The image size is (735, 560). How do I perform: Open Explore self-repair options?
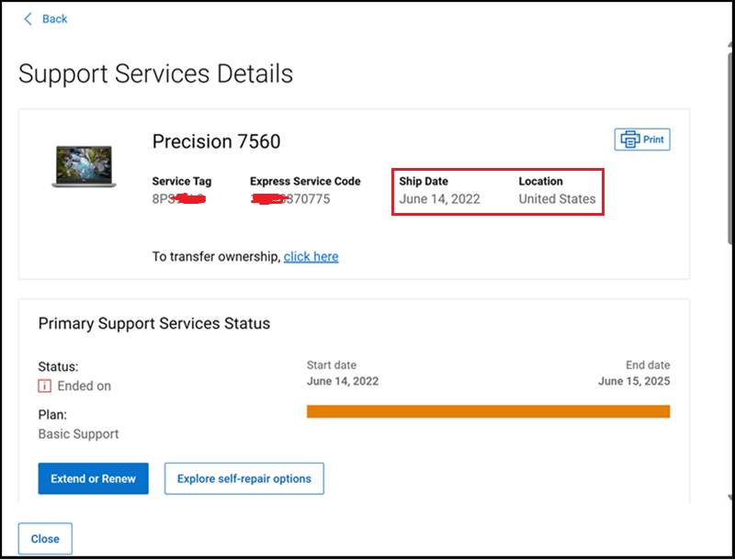[x=244, y=478]
